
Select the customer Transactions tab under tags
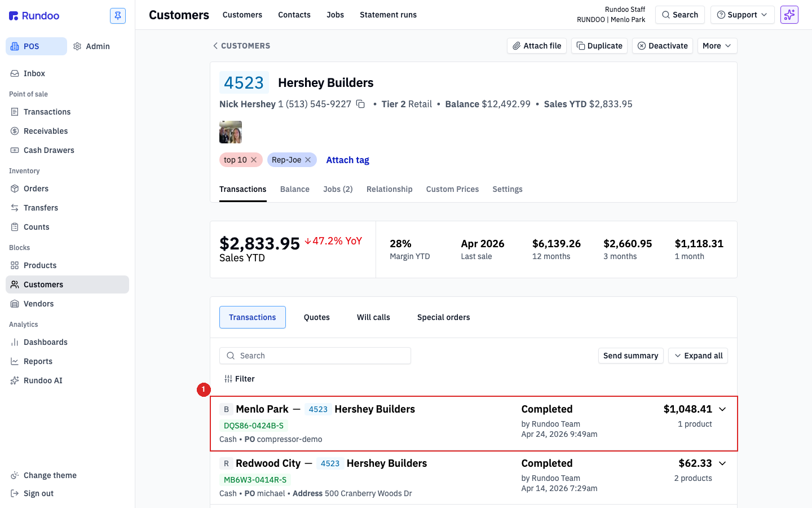pos(243,189)
